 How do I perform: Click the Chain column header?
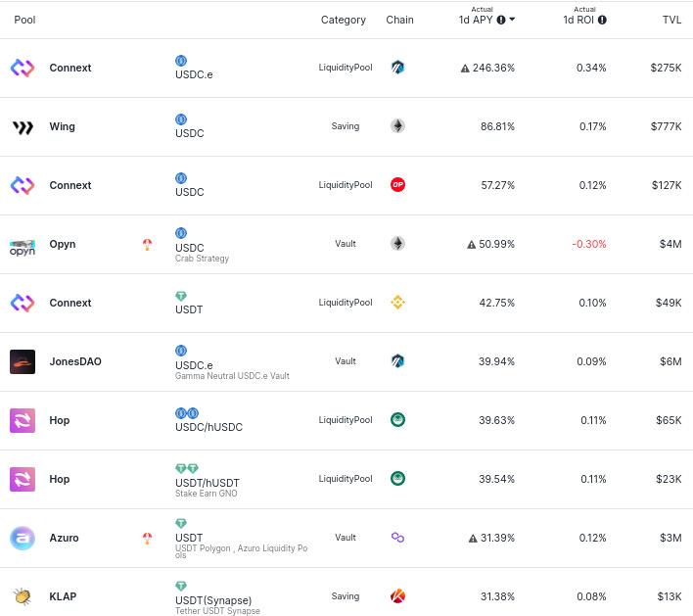[x=399, y=20]
